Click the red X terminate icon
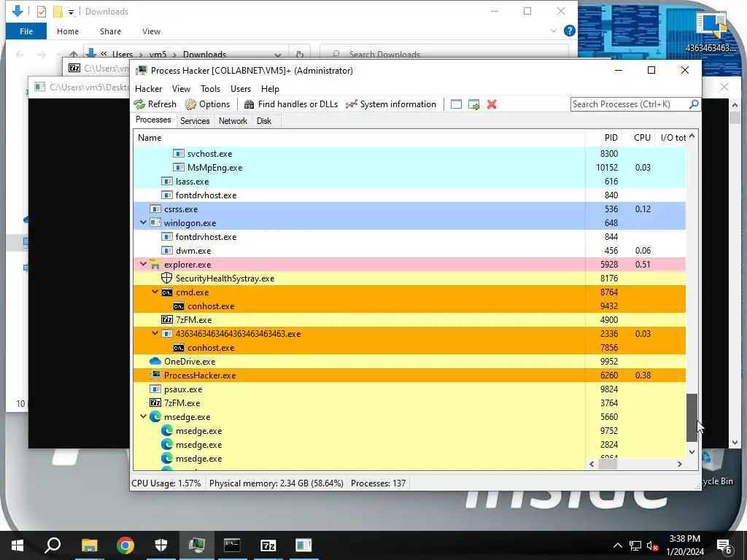The height and width of the screenshot is (560, 747). point(492,104)
